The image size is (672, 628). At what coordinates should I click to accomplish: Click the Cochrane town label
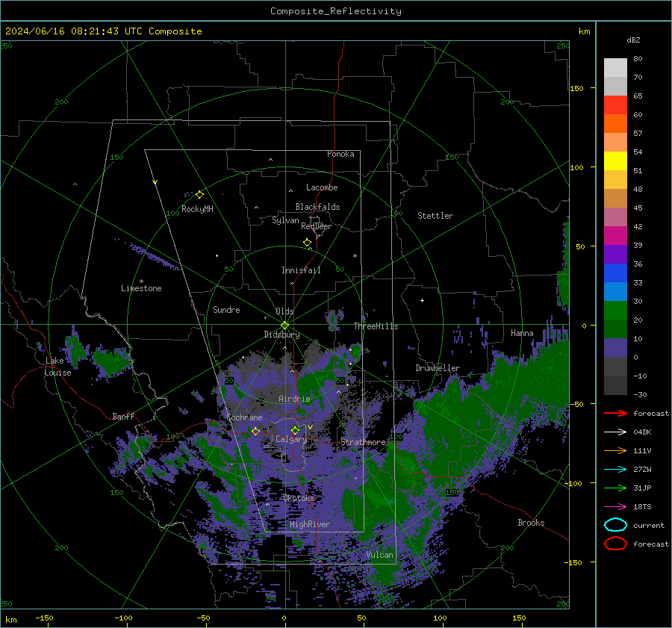244,417
